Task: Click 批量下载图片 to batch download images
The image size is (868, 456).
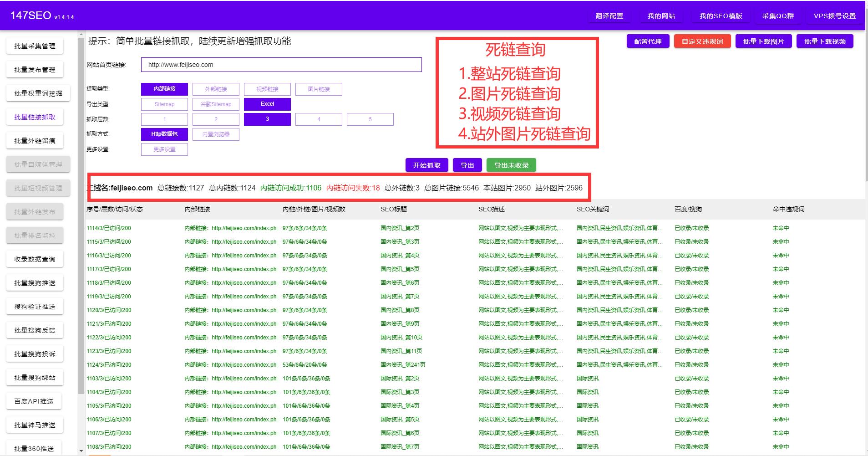Action: tap(763, 41)
